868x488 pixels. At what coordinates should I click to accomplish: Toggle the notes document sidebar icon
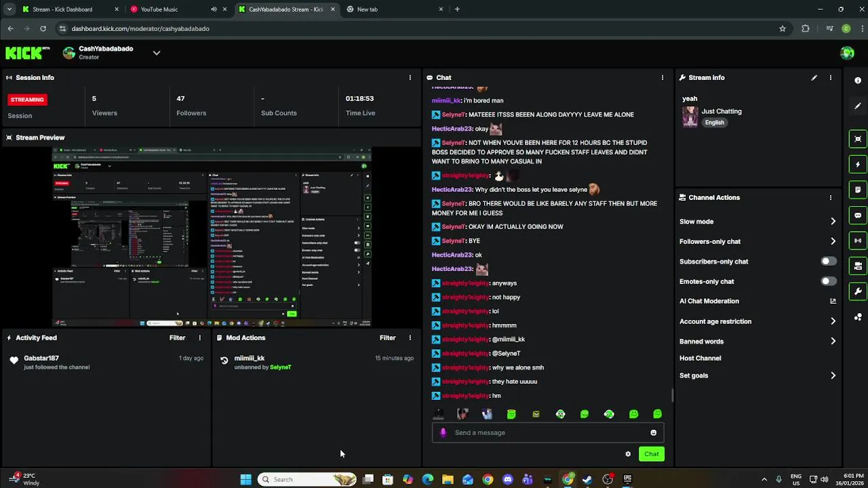[x=858, y=190]
